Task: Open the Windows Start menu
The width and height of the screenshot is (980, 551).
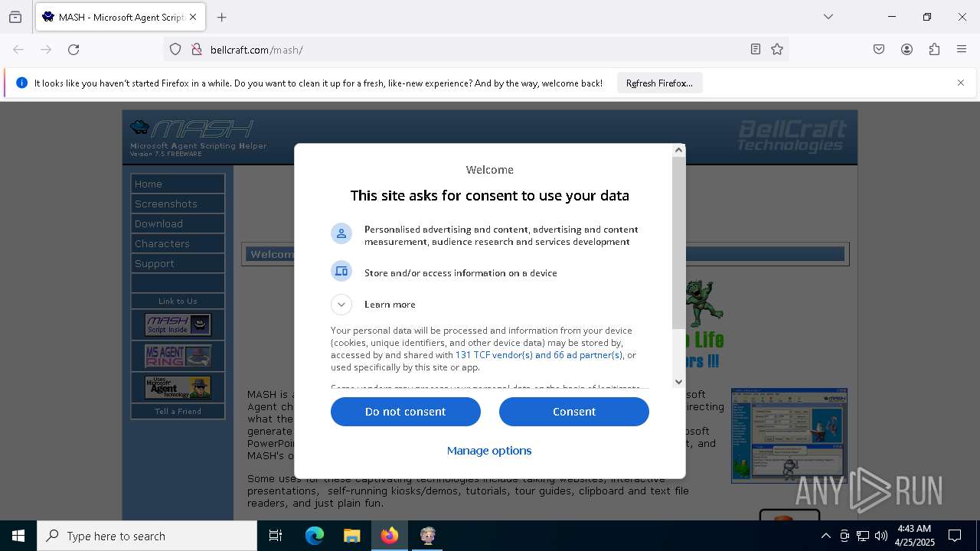Action: 18,536
